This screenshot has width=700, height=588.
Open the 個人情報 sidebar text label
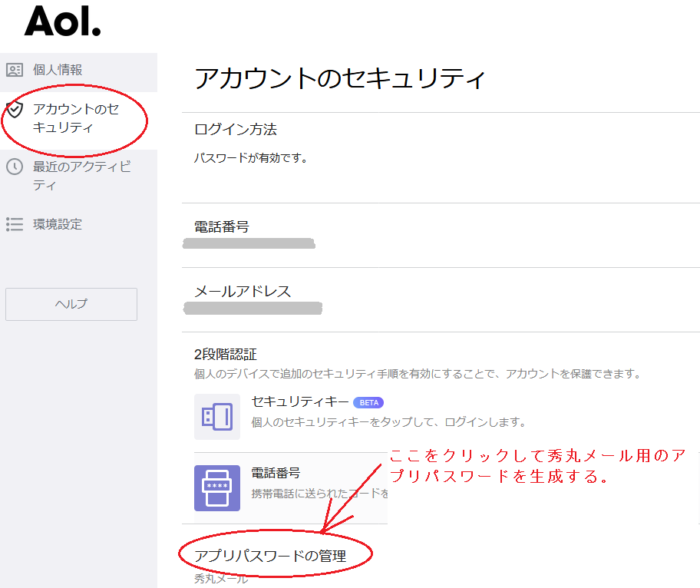pyautogui.click(x=58, y=70)
